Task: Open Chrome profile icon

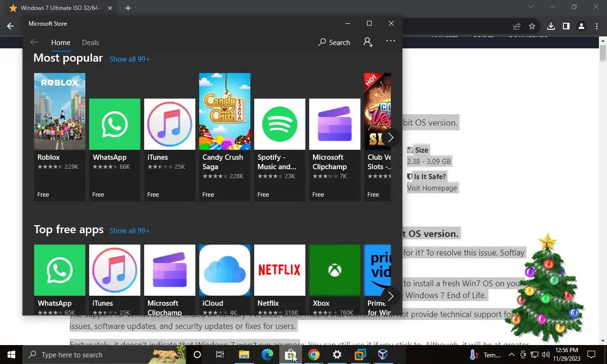Action: coord(581,27)
